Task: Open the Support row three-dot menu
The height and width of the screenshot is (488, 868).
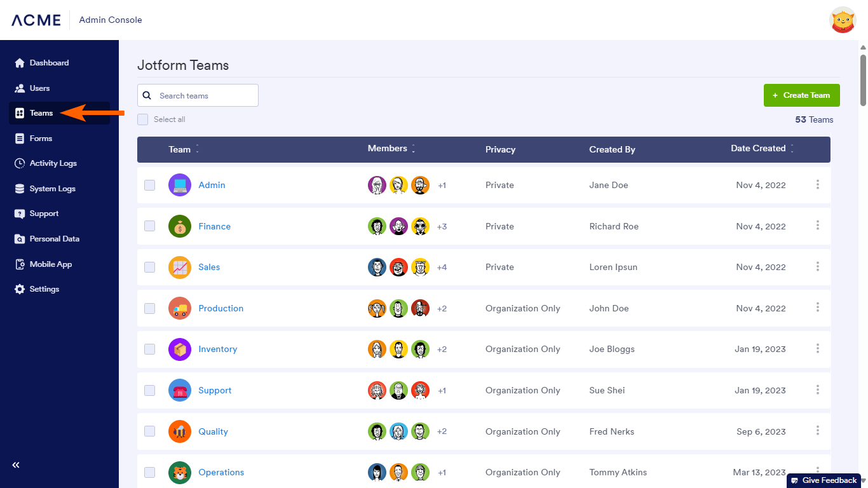Action: 818,390
